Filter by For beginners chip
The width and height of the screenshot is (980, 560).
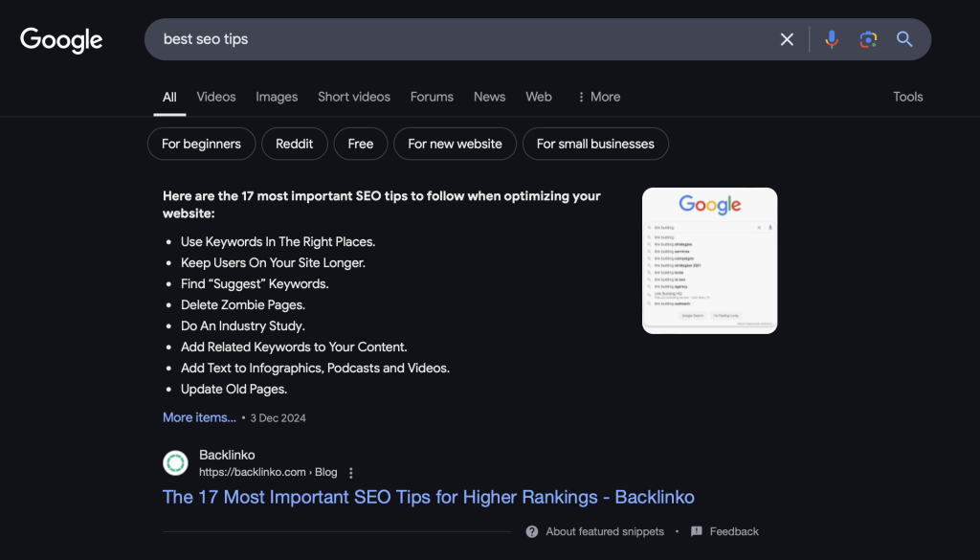(x=201, y=144)
